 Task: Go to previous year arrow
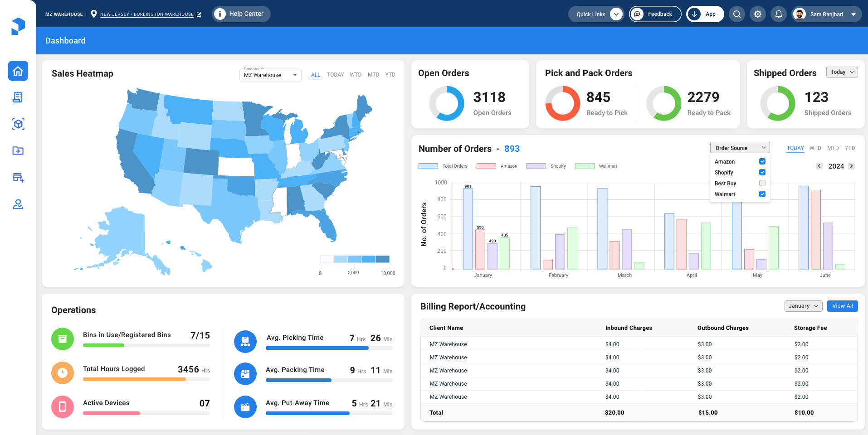click(x=819, y=166)
